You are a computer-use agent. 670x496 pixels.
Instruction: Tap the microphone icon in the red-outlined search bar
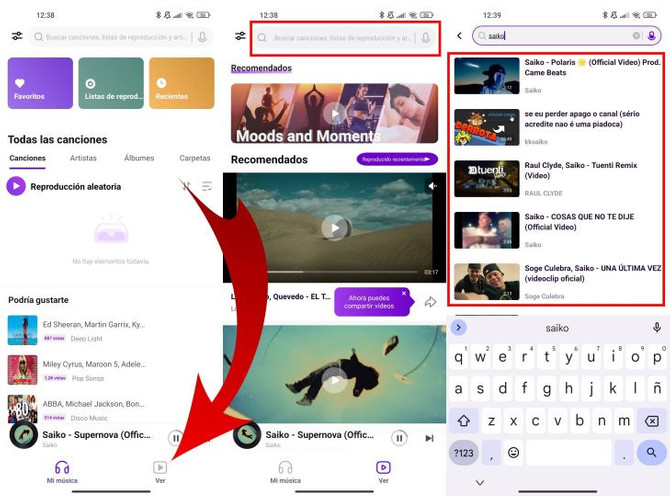(x=426, y=38)
